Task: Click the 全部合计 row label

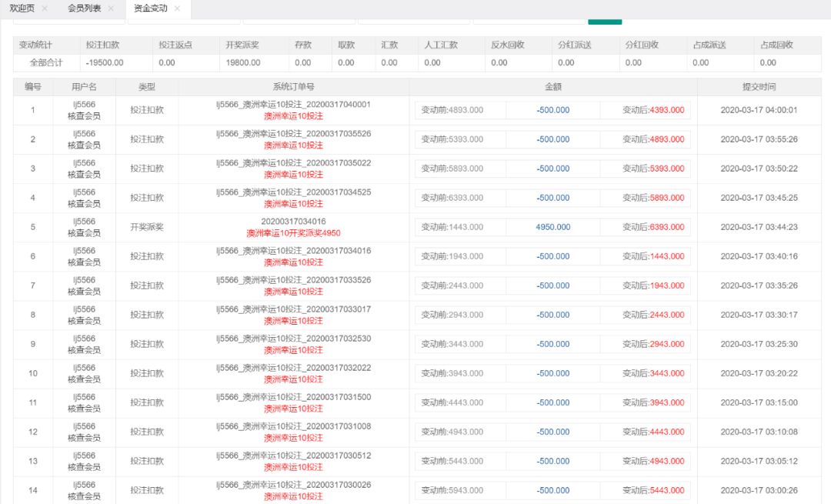Action: 46,62
